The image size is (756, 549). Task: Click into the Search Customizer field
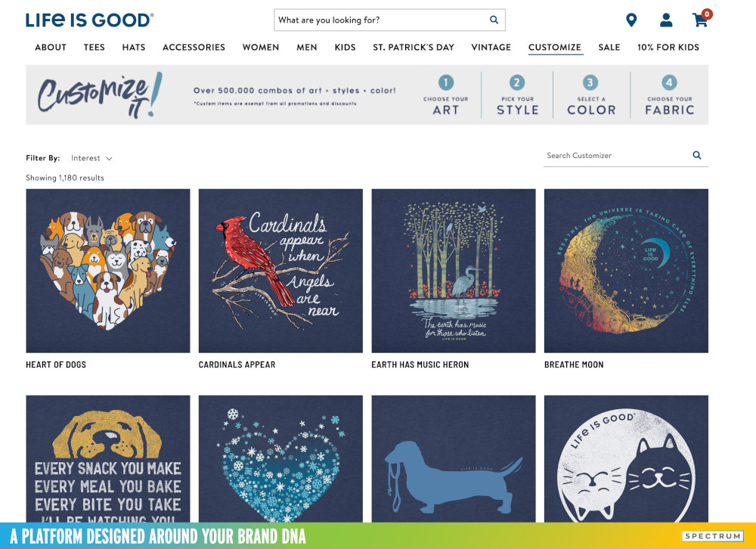tap(617, 155)
